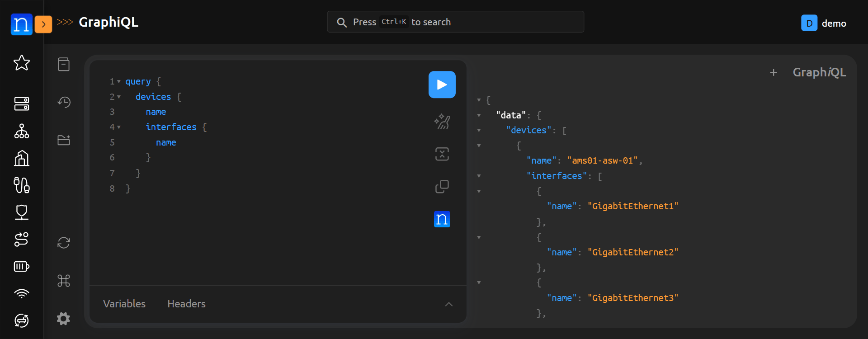The image size is (868, 339).
Task: Open the documentation explorer icon
Action: 64,64
